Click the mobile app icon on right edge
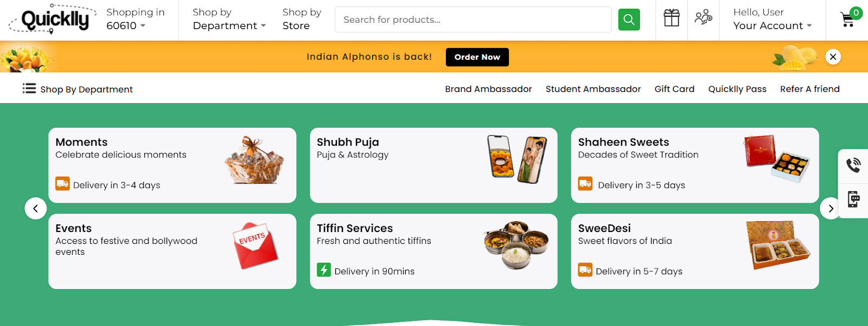This screenshot has height=326, width=868. 853,200
